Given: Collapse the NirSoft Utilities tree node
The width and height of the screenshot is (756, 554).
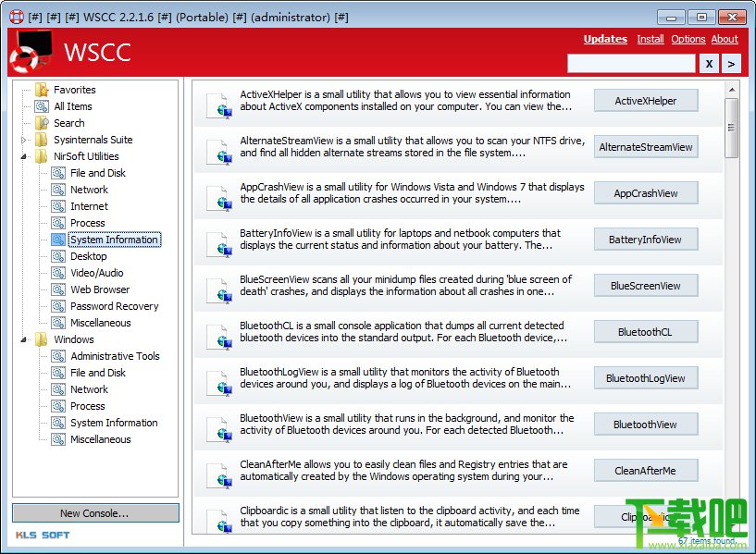Looking at the screenshot, I should pyautogui.click(x=24, y=156).
